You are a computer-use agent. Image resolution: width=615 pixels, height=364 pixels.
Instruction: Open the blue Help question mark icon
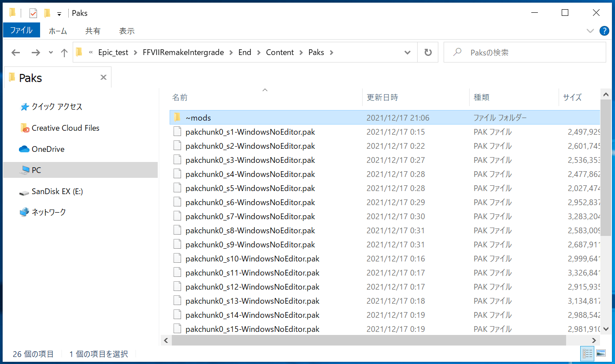604,31
